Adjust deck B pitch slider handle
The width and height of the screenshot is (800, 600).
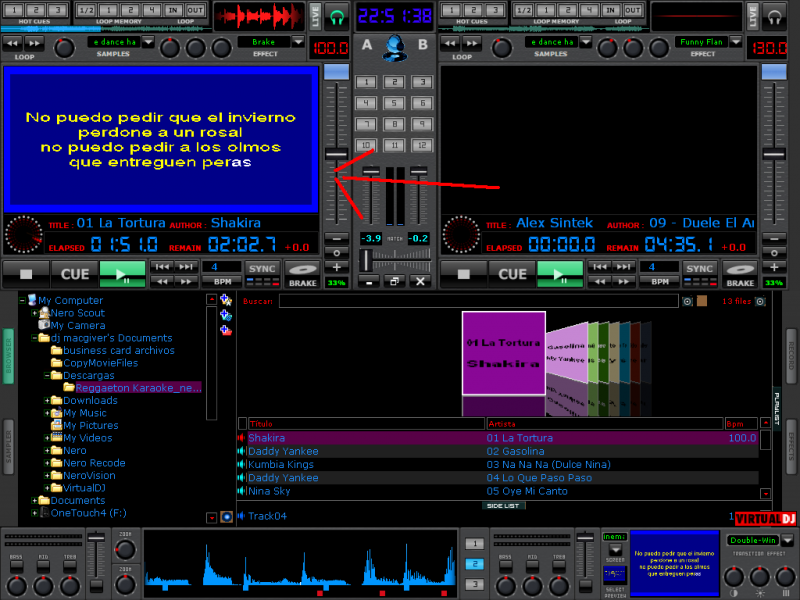(x=774, y=154)
